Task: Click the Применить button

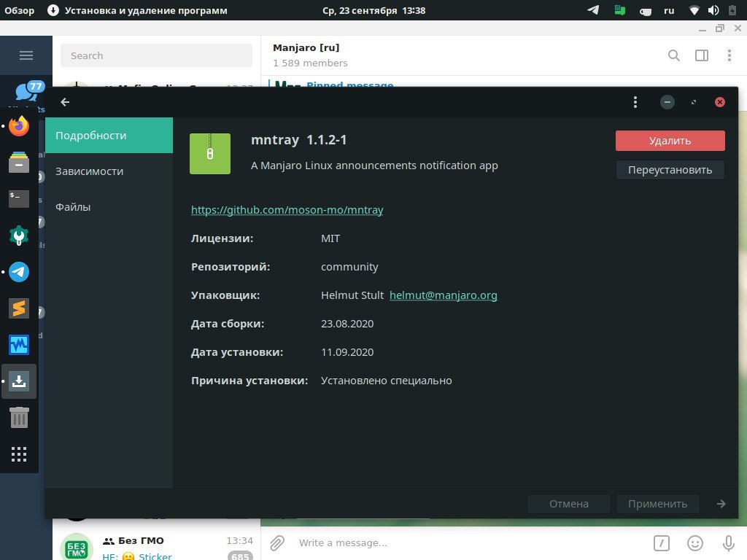Action: [x=658, y=504]
